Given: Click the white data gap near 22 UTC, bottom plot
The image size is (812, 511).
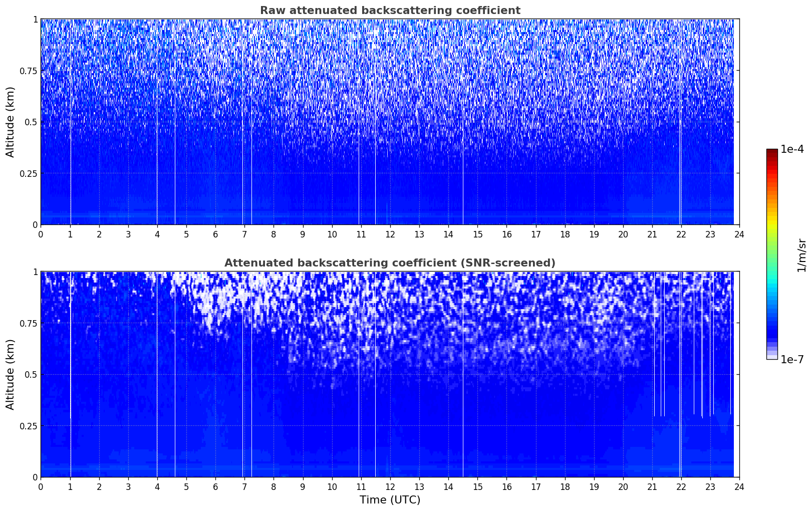Looking at the screenshot, I should 680,374.
